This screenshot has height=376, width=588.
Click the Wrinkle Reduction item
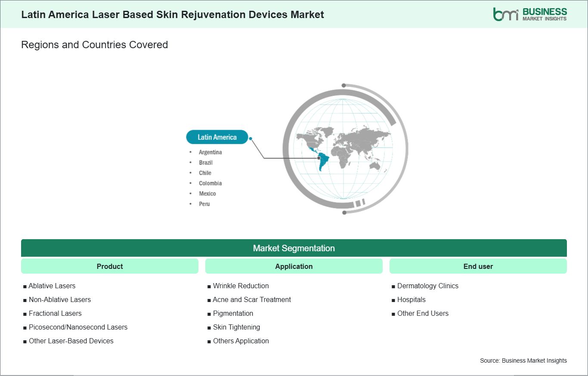pos(238,286)
